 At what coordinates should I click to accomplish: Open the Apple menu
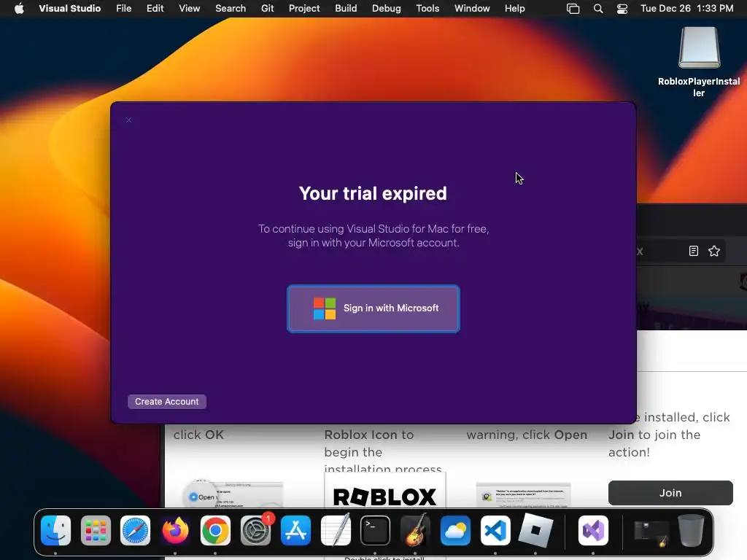click(x=19, y=8)
